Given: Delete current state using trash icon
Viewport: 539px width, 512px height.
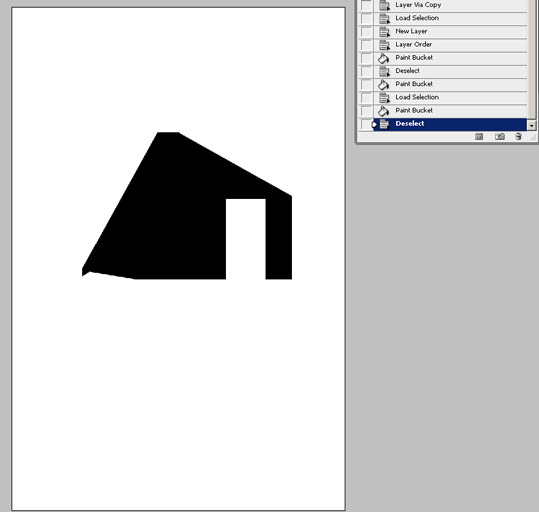Looking at the screenshot, I should click(519, 137).
